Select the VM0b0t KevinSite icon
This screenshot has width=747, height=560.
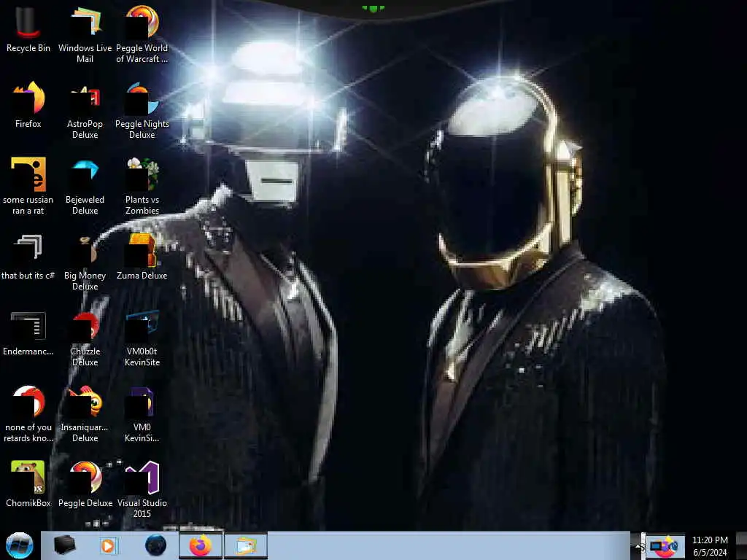(x=142, y=338)
